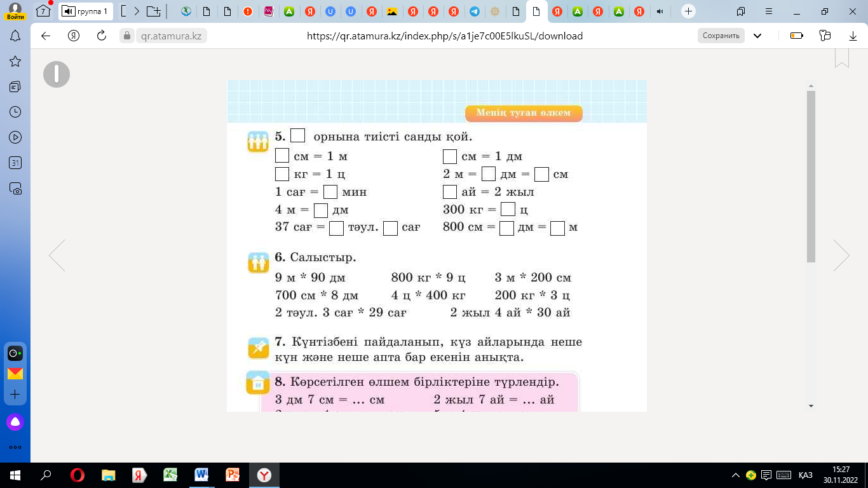Open the sidebar three-dots menu
Image resolution: width=868 pixels, height=488 pixels.
tap(15, 447)
